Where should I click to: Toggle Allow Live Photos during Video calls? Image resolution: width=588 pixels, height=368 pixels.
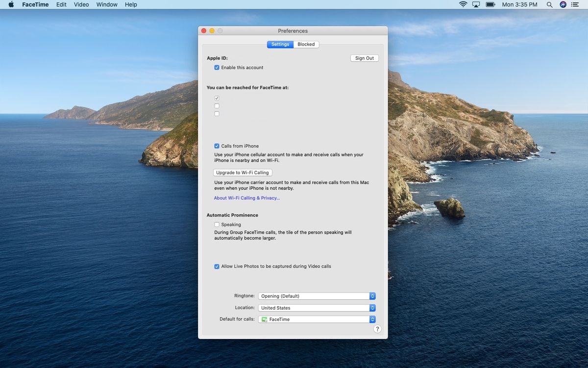point(217,266)
